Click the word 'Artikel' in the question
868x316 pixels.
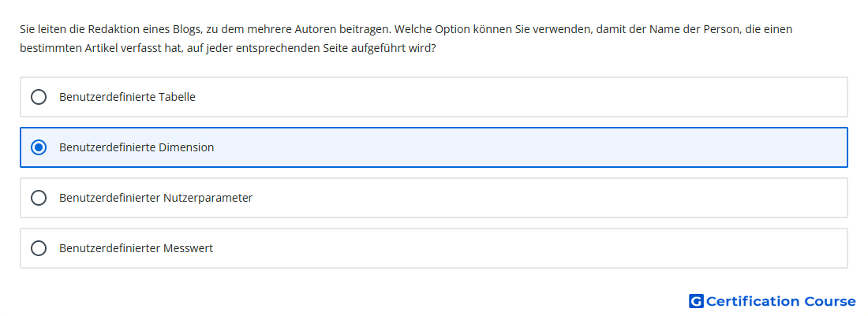pyautogui.click(x=102, y=48)
